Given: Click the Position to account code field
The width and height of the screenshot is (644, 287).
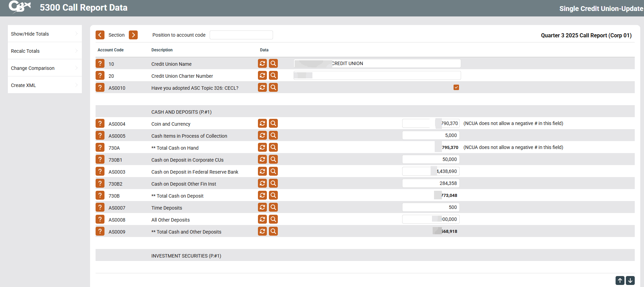Looking at the screenshot, I should (241, 35).
